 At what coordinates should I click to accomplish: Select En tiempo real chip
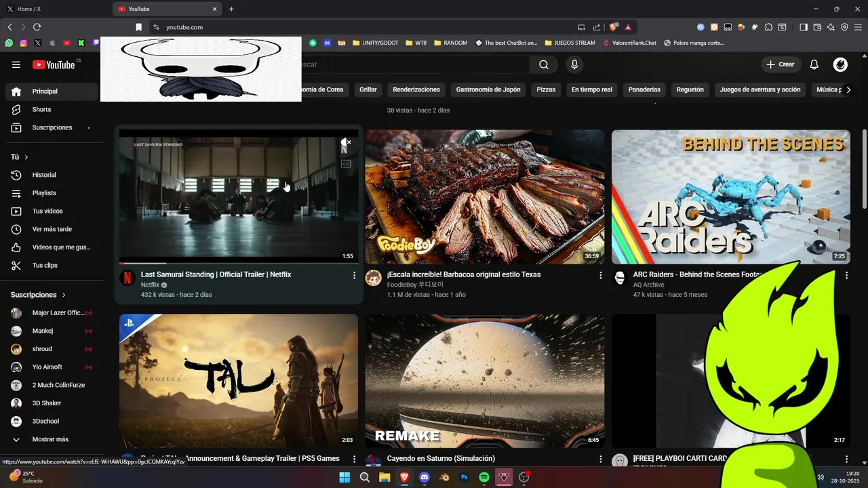coord(592,89)
